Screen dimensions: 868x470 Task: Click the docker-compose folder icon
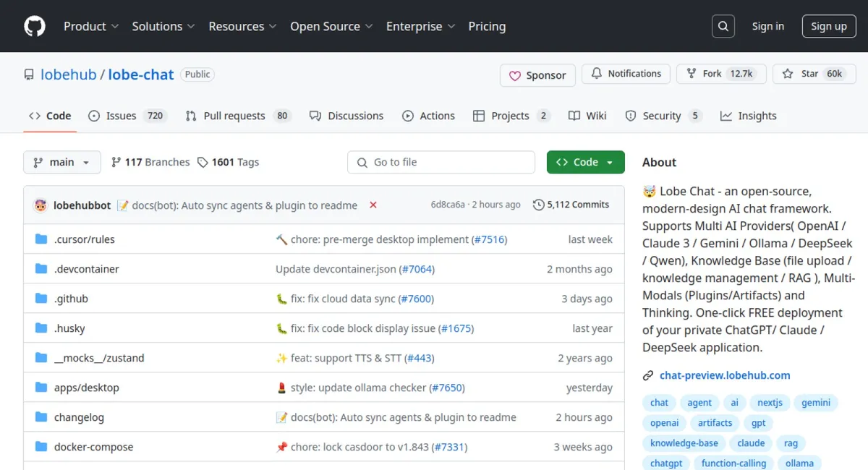pos(41,447)
